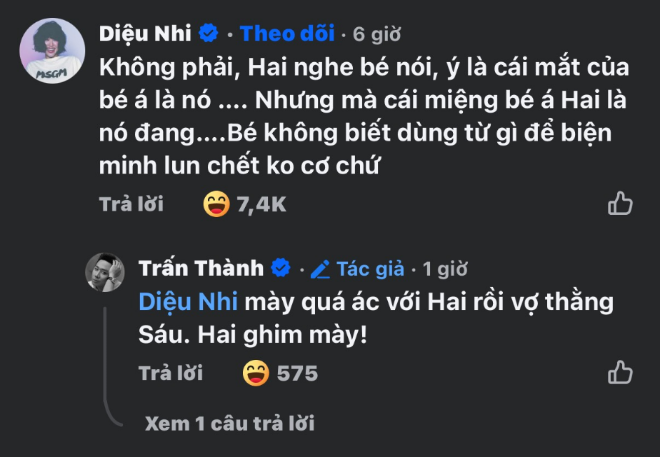Open the 6 giờ comment timestamp
The width and height of the screenshot is (660, 457).
[x=377, y=34]
